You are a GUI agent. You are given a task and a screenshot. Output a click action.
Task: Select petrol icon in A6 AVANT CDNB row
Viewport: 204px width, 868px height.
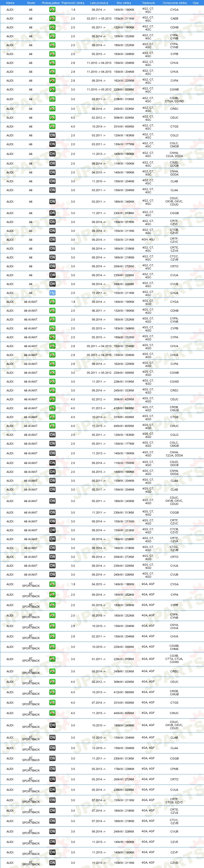tap(52, 311)
